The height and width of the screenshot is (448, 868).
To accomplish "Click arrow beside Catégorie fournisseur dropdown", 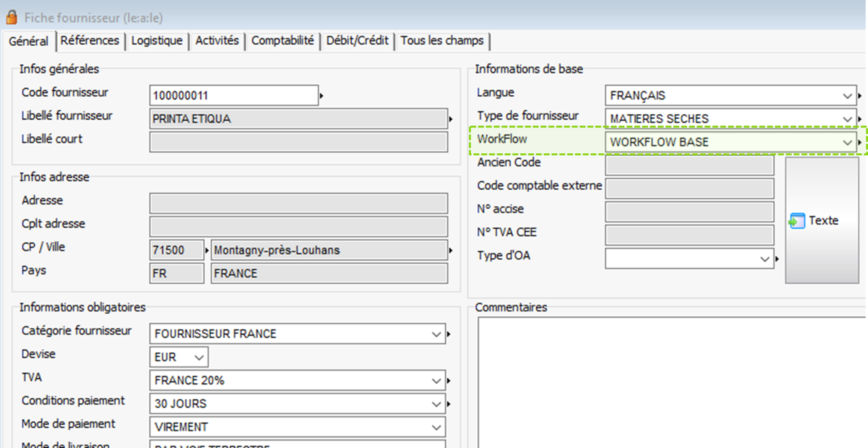I will pyautogui.click(x=448, y=334).
